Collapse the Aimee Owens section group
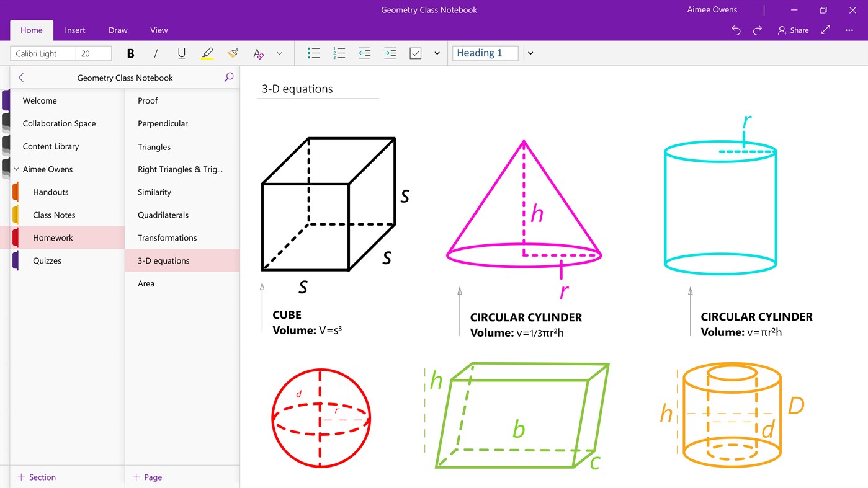 16,169
